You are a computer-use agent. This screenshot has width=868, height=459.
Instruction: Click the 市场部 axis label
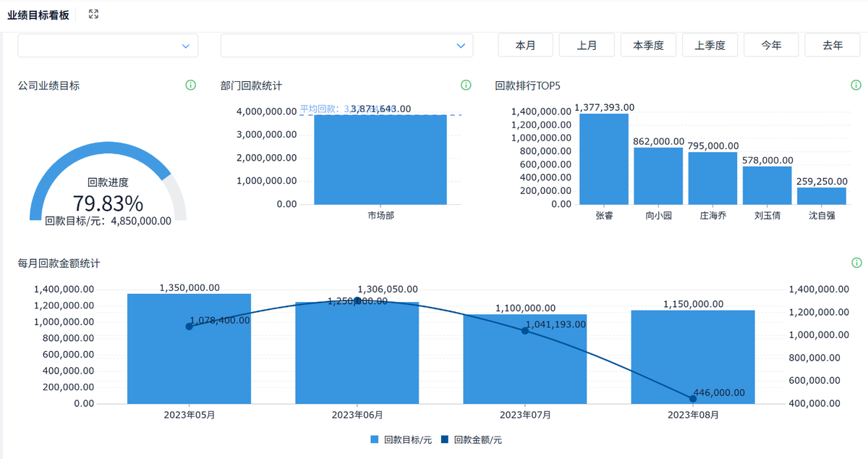point(380,215)
